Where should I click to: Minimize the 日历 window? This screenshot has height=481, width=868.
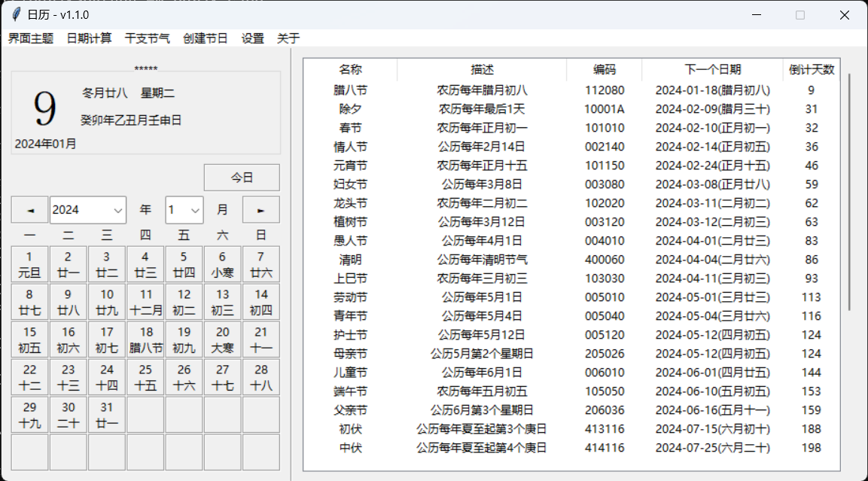tap(757, 15)
